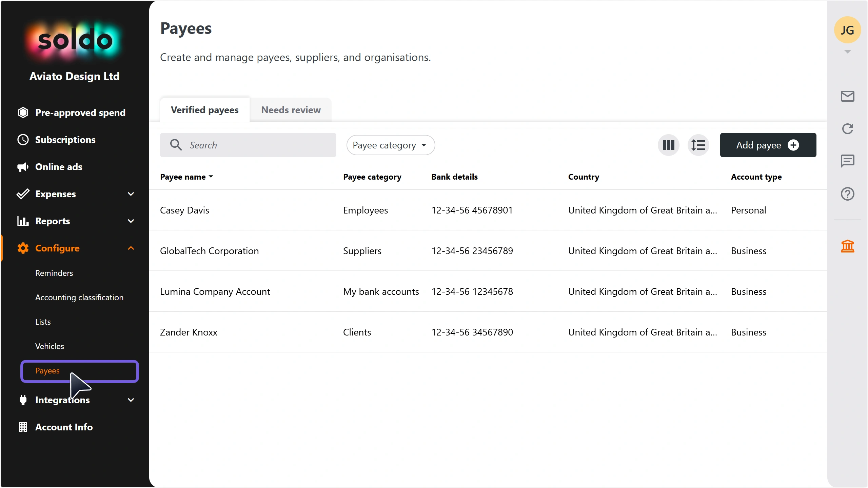Collapse the Configure menu chevron
Image resolution: width=868 pixels, height=488 pixels.
pos(131,248)
